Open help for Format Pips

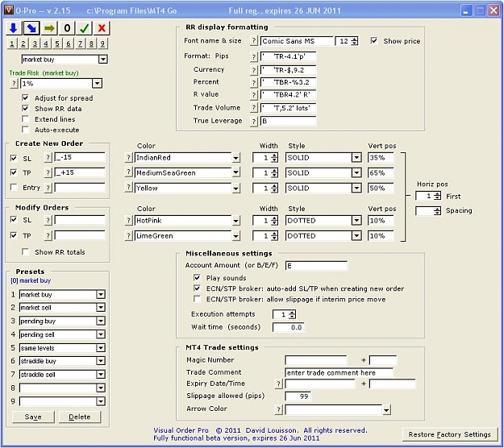click(x=254, y=57)
